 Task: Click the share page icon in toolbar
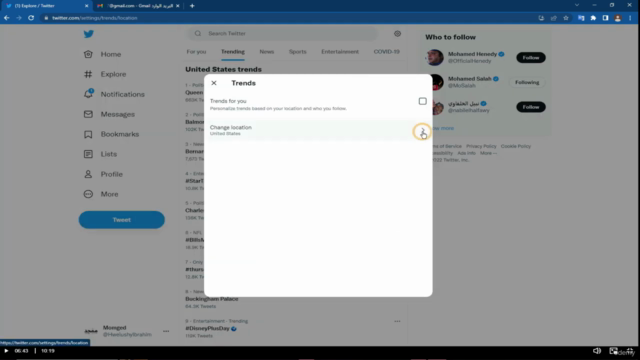[x=553, y=18]
